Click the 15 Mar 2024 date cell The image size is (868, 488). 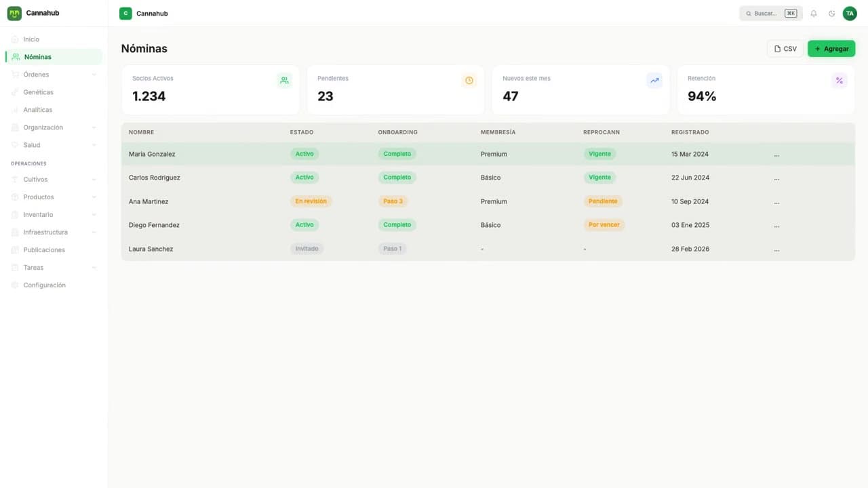(690, 155)
